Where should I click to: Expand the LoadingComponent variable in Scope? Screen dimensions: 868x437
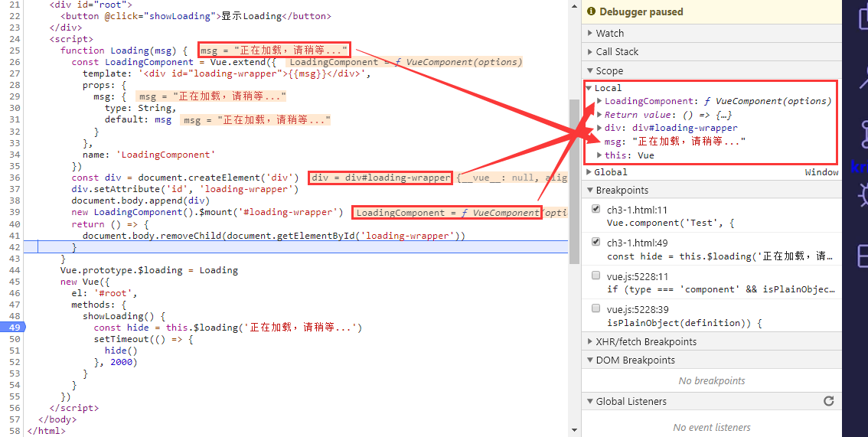[x=599, y=101]
